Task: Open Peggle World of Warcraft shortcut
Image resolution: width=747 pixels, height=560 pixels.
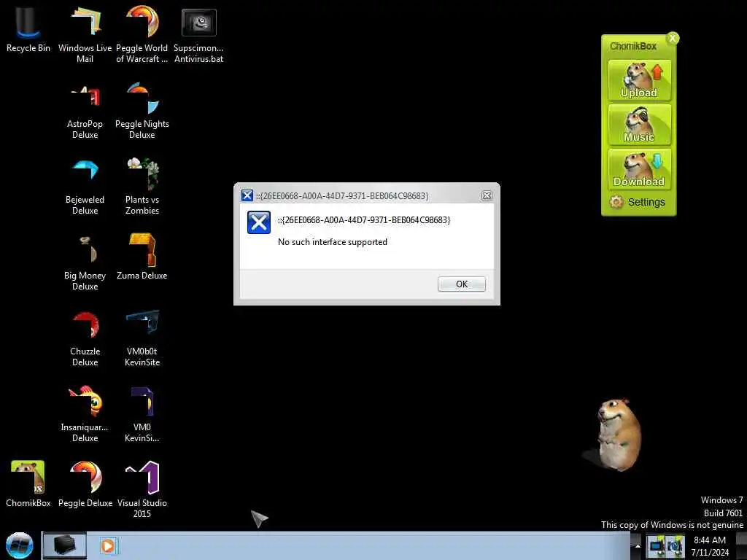Action: (x=142, y=34)
